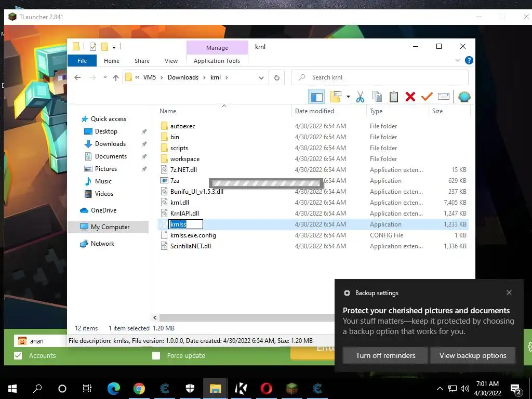Click Turn off reminders in backup notification
The height and width of the screenshot is (399, 532).
385,355
